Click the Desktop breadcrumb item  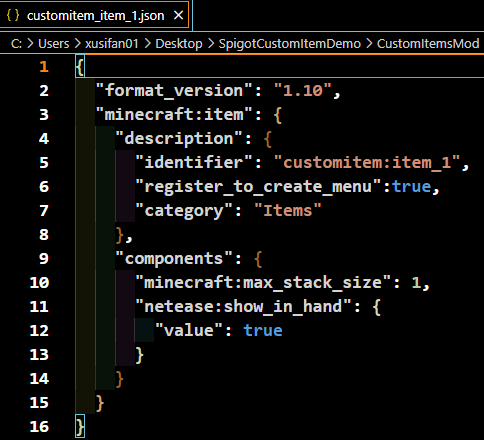coord(179,44)
